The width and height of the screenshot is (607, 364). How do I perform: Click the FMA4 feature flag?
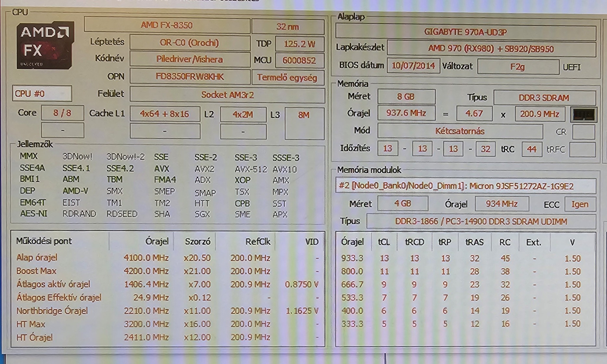click(165, 180)
